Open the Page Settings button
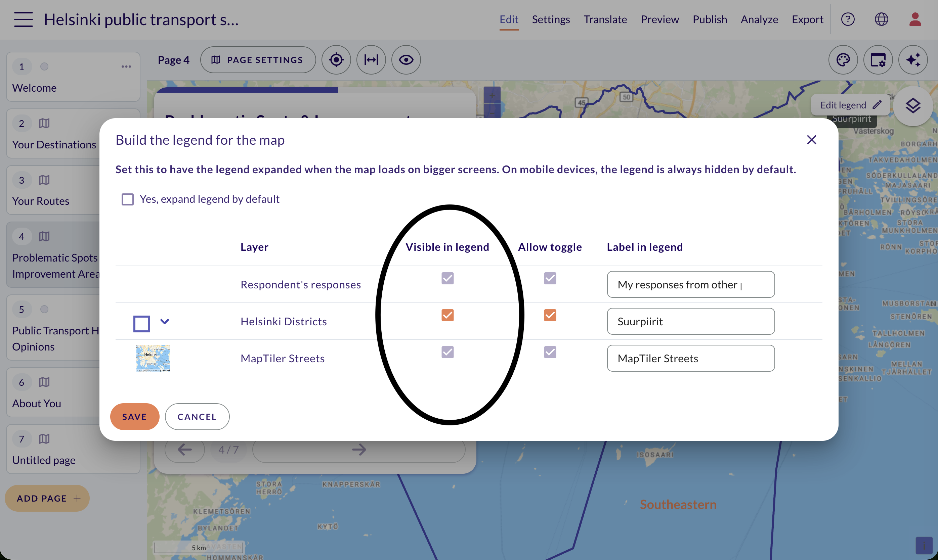This screenshot has height=560, width=938. tap(258, 60)
